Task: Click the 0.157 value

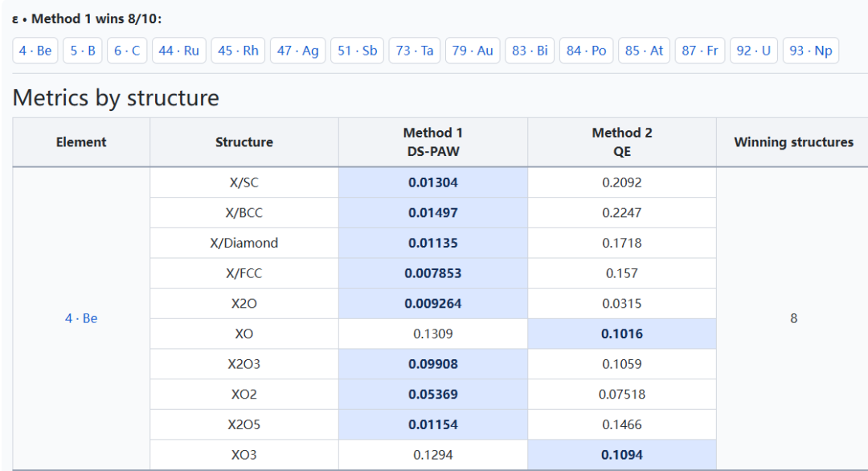Action: [x=621, y=273]
